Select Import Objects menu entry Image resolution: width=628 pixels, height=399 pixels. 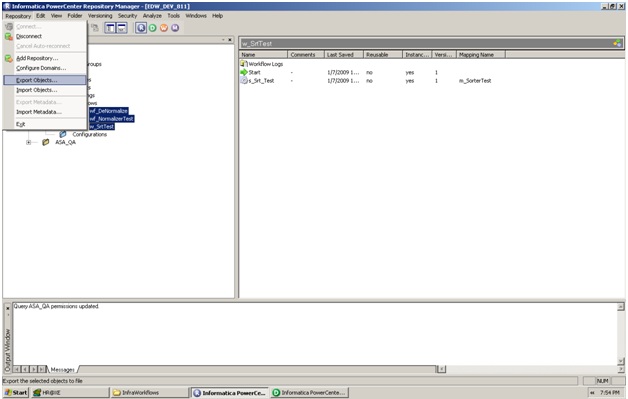(45, 90)
